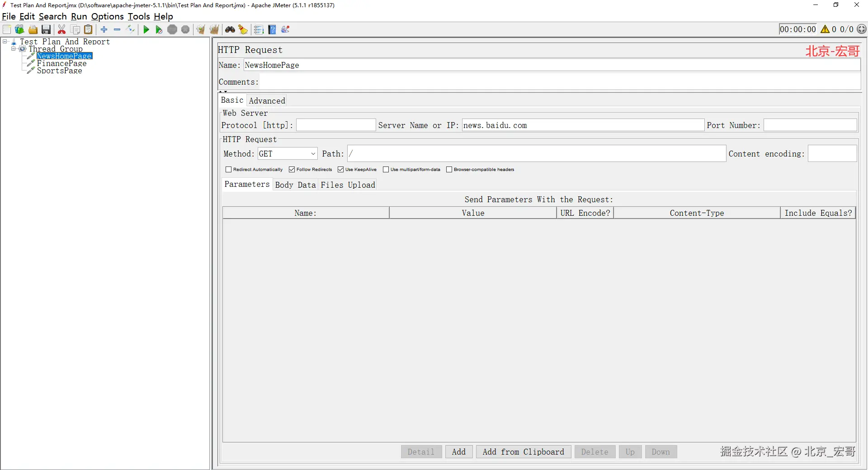Click the Server Name or IP field
The width and height of the screenshot is (868, 470).
583,125
